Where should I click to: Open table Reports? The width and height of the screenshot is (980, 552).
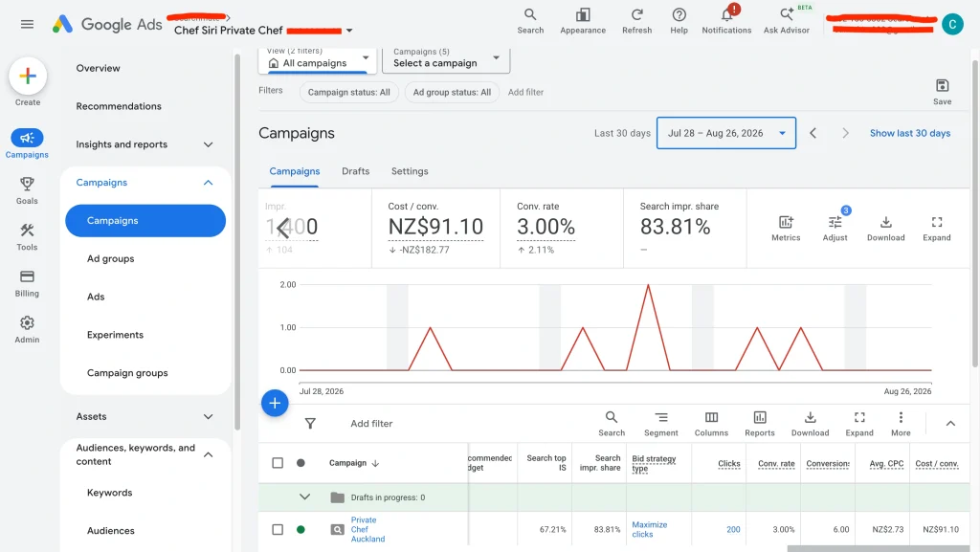click(759, 424)
